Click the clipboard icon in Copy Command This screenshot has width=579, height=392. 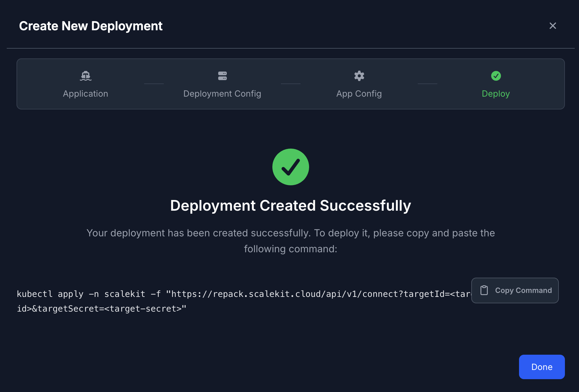(484, 290)
